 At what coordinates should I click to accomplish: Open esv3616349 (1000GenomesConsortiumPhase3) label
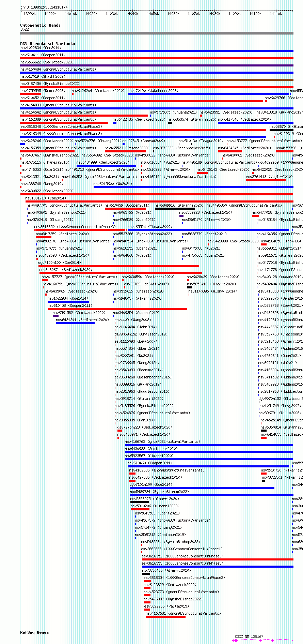[x=61, y=134]
